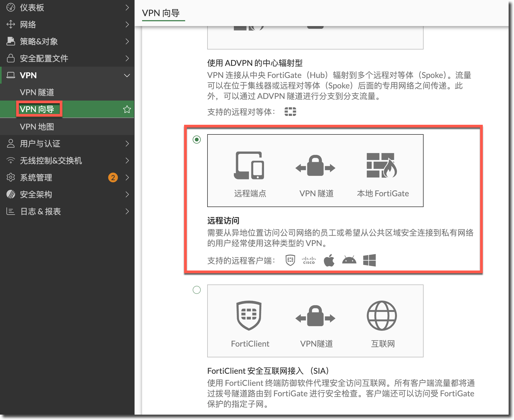514x420 pixels.
Task: Expand the 仪表板 menu arrow
Action: tap(127, 8)
